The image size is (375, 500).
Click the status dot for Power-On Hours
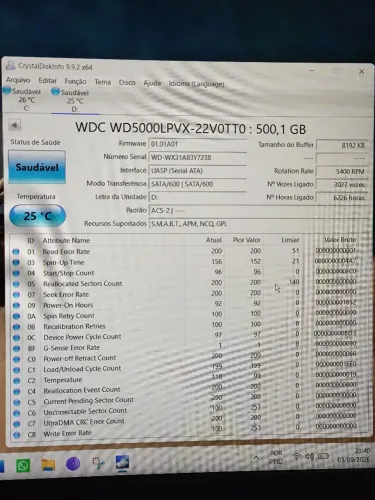16,305
